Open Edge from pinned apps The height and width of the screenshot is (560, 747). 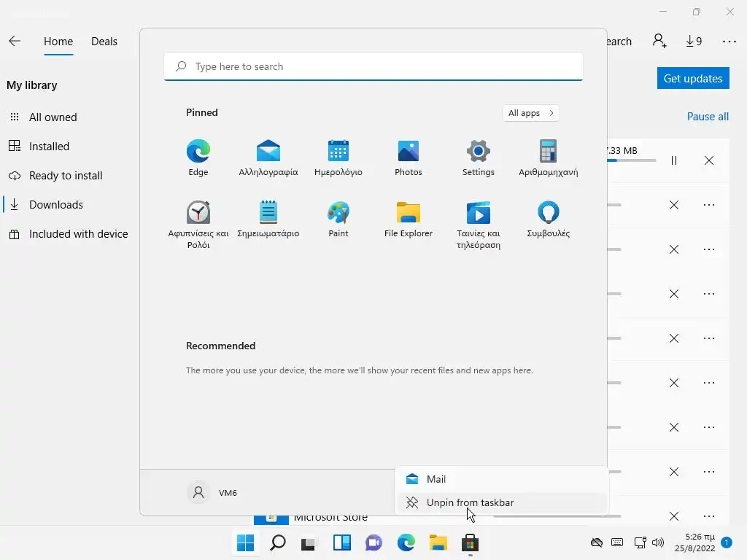coord(198,157)
